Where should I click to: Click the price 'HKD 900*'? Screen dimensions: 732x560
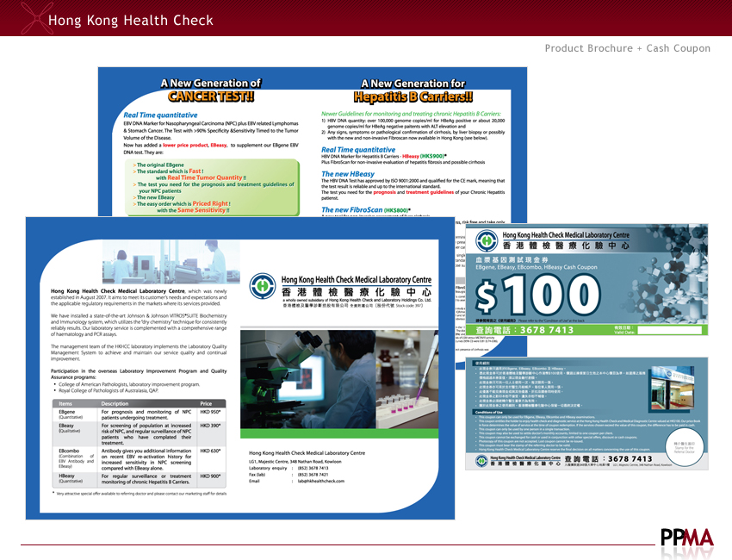pyautogui.click(x=210, y=476)
